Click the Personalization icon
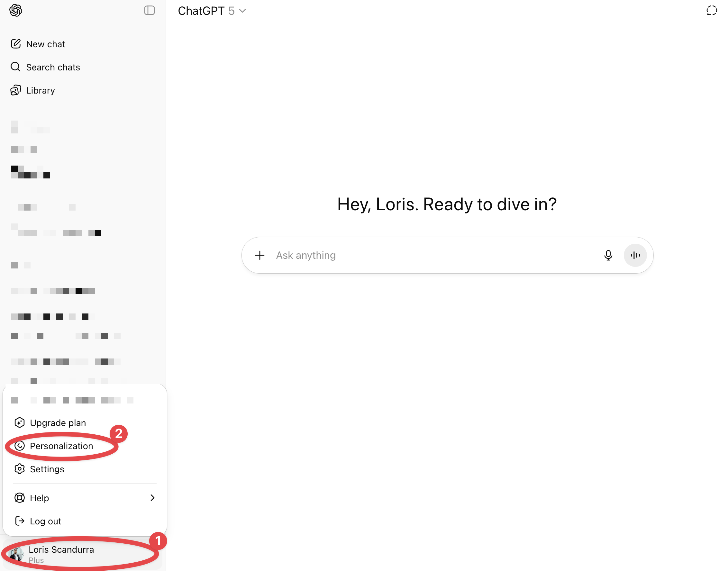 point(19,446)
